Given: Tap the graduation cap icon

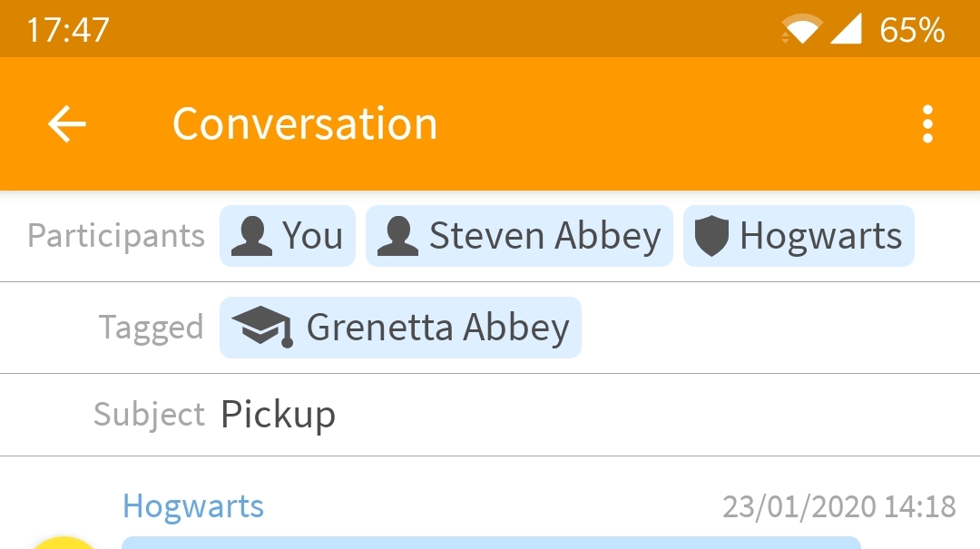Looking at the screenshot, I should 261,327.
